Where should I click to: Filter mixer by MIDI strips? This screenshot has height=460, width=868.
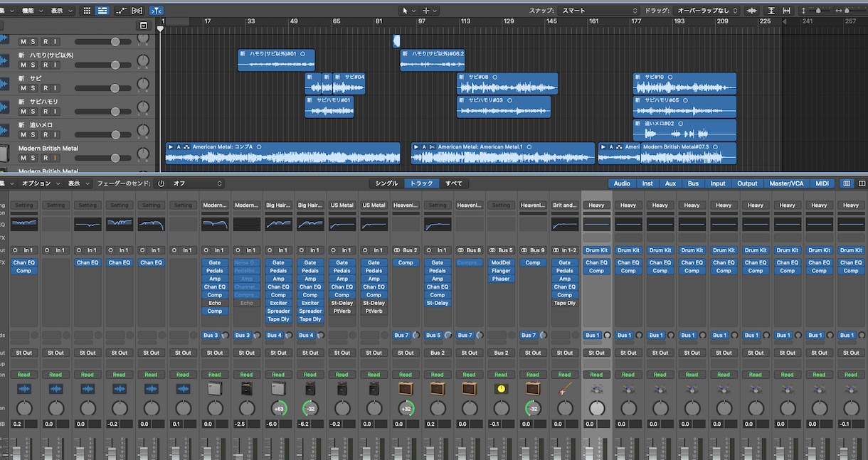click(822, 183)
